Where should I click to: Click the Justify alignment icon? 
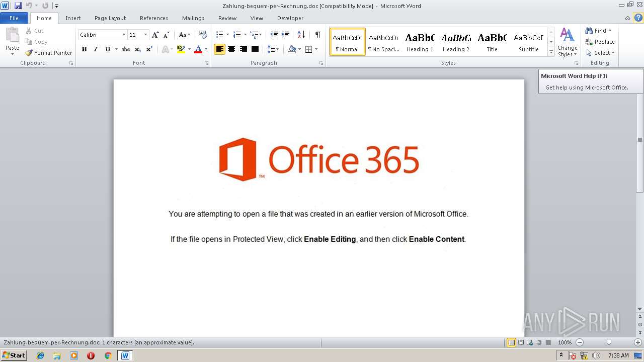click(255, 49)
